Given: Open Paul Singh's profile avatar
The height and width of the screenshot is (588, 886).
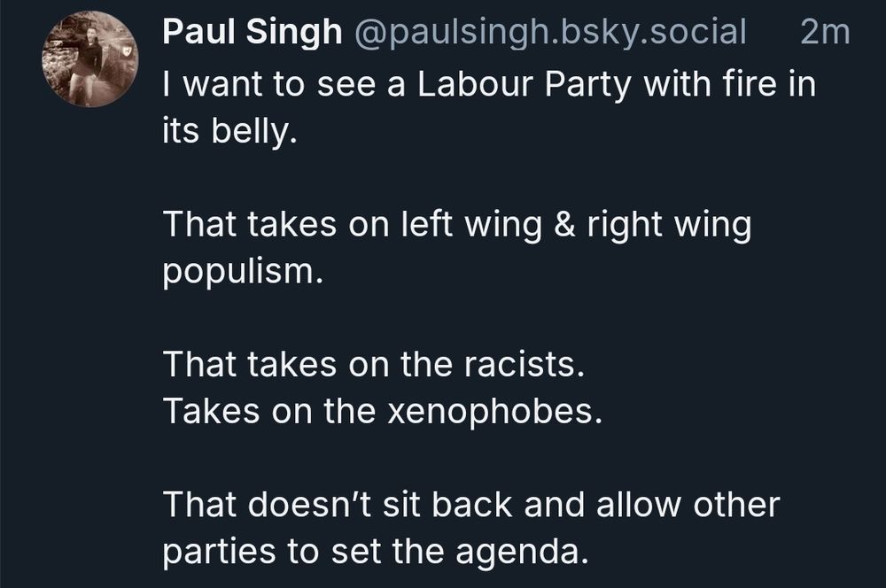Looking at the screenshot, I should click(x=89, y=58).
